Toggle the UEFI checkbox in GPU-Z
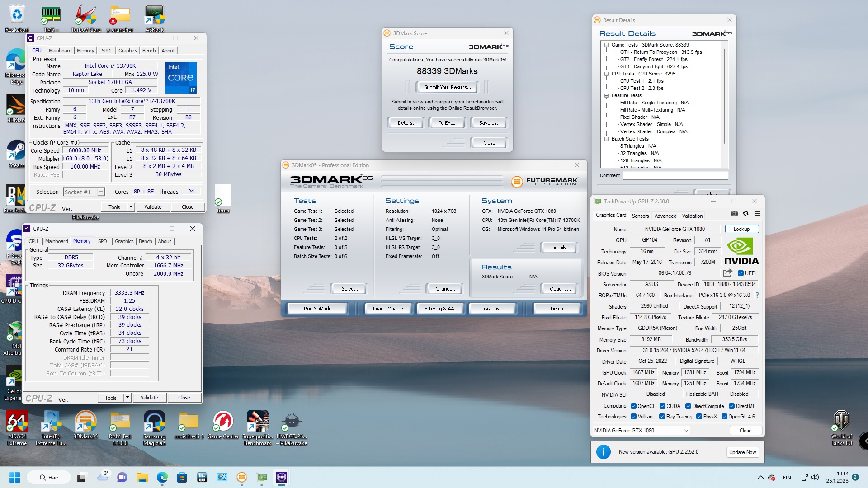The image size is (868, 488). (x=741, y=273)
